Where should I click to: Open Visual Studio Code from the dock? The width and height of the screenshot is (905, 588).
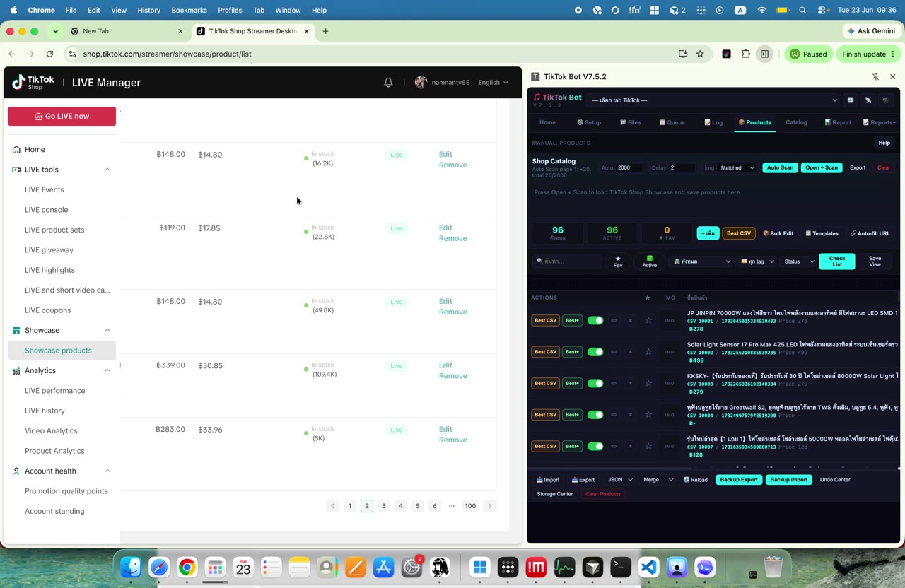649,567
